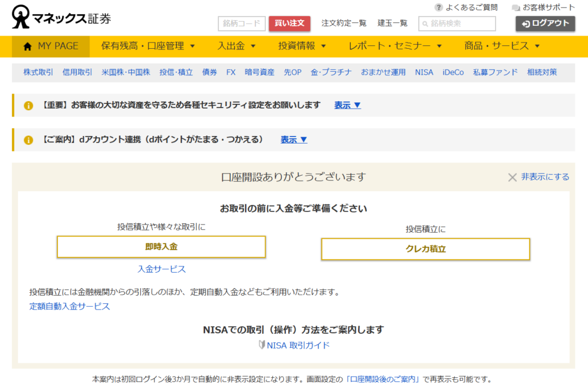Click the question mark FAQ icon
Screen dimensions: 588x387
pos(439,7)
